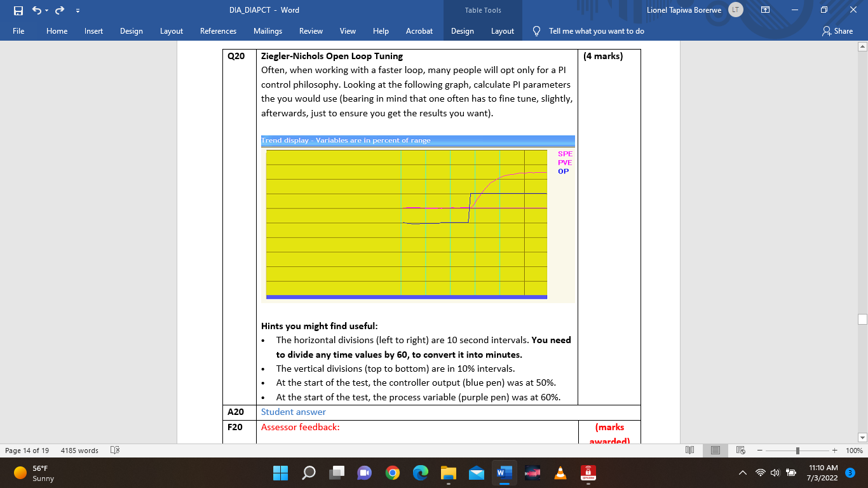Open Ribbon Display Options
868x488 pixels.
coord(765,10)
